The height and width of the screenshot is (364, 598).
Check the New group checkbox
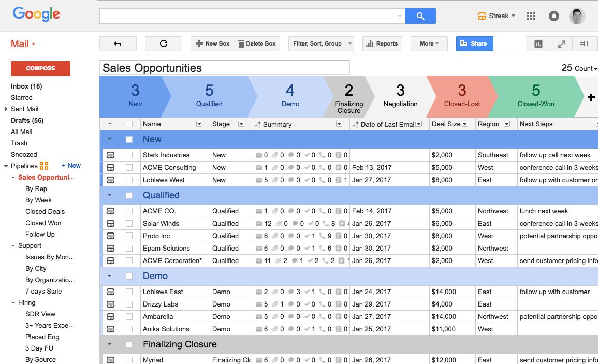coord(129,140)
